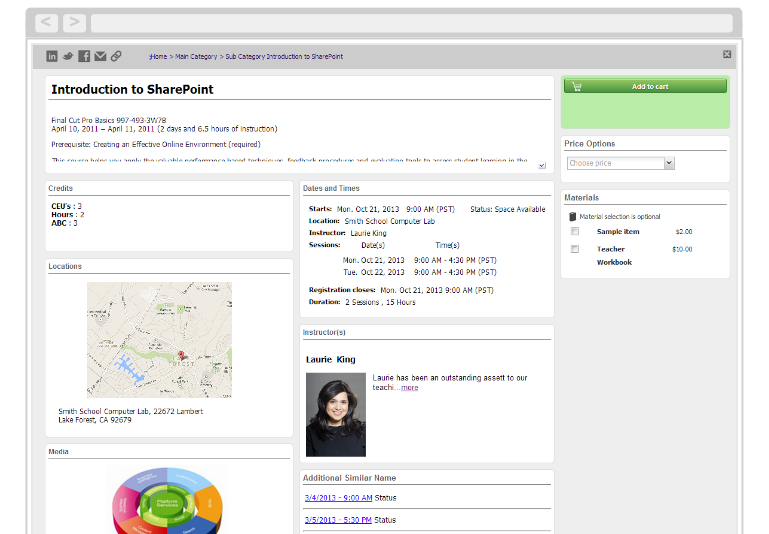Image resolution: width=769 pixels, height=534 pixels.
Task: Open the Choose price dropdown
Action: point(620,163)
